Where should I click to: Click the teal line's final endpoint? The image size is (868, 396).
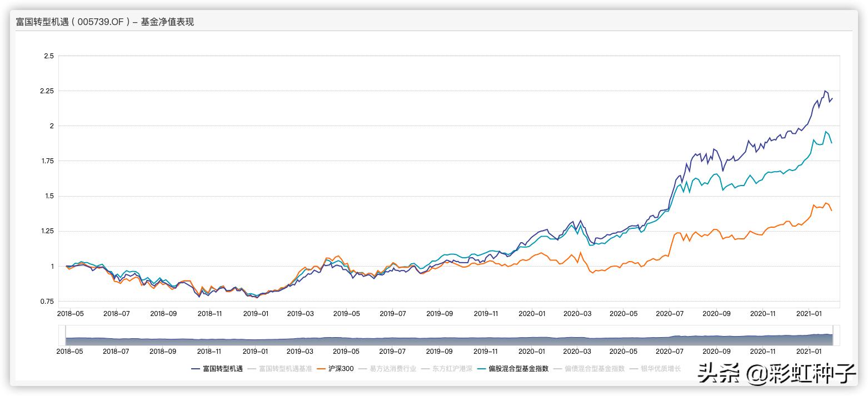tap(832, 143)
